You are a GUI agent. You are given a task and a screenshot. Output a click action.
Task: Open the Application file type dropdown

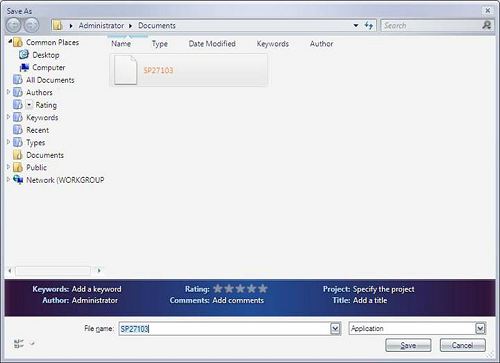point(417,329)
